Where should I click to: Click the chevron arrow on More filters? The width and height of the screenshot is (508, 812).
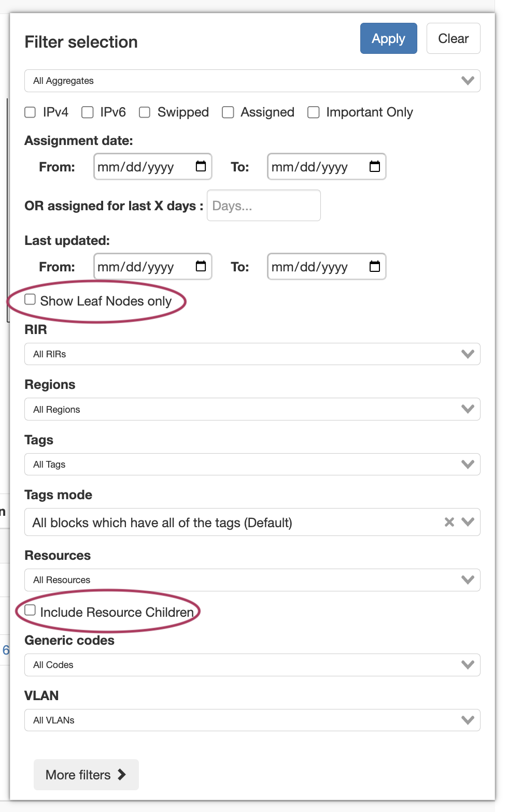coord(122,774)
